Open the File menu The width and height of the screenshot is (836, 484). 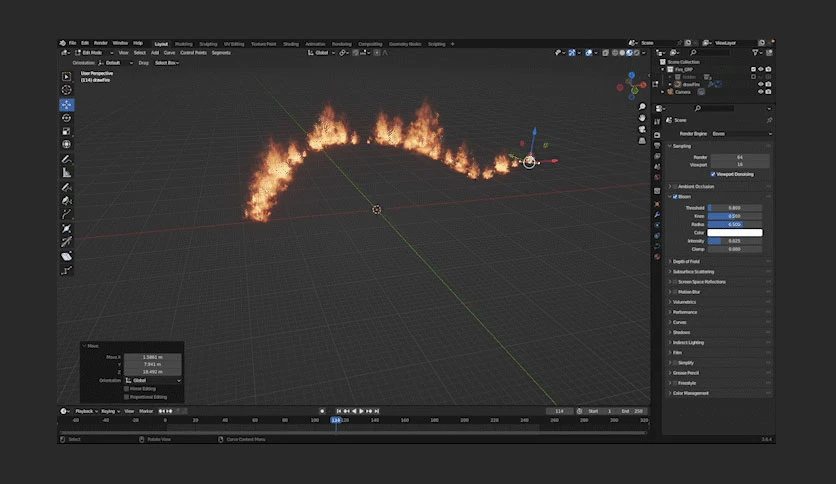tap(73, 43)
